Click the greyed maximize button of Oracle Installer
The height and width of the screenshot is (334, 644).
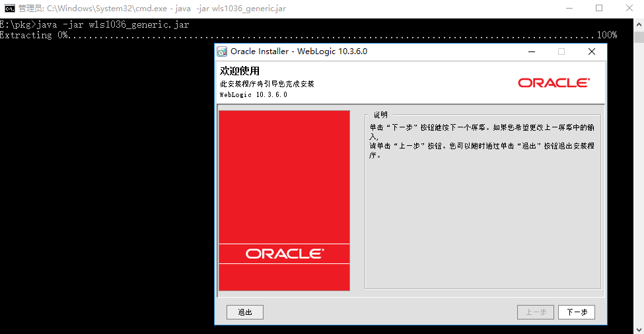tap(561, 51)
